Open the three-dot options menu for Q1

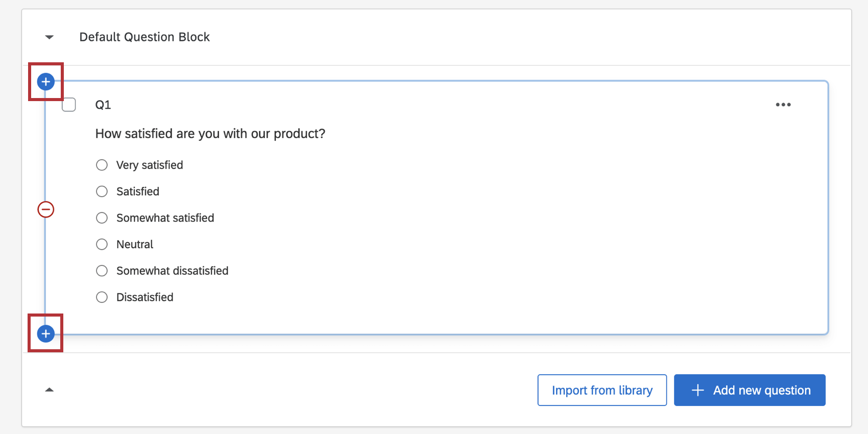click(783, 105)
